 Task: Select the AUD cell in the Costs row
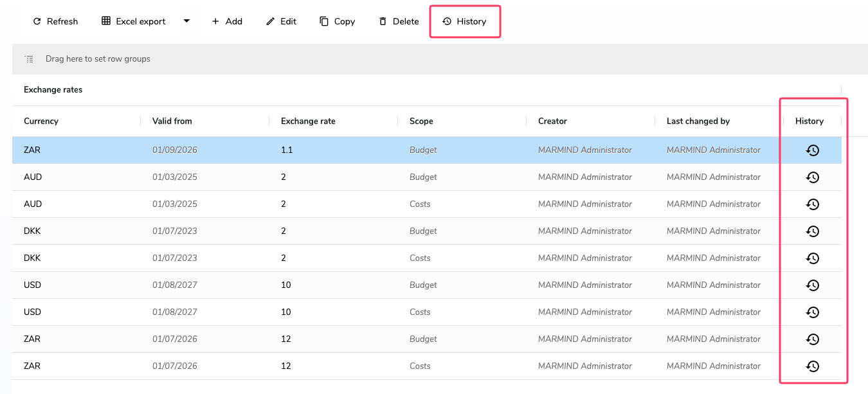tap(33, 204)
